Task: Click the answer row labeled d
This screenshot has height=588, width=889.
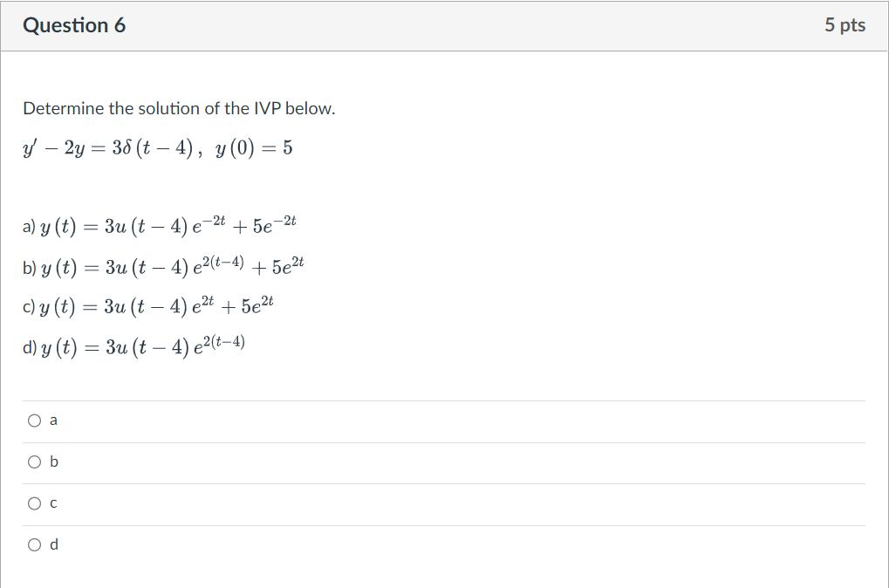Action: pyautogui.click(x=53, y=544)
